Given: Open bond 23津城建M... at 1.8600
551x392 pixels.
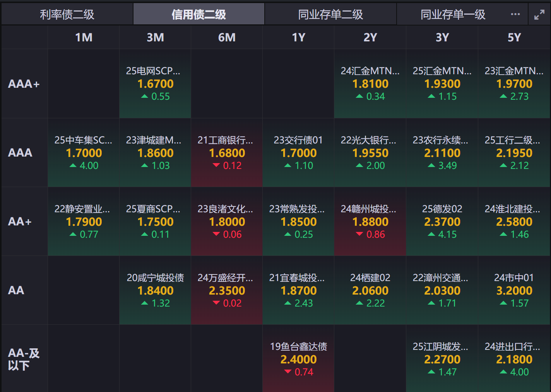Looking at the screenshot, I should pos(155,153).
